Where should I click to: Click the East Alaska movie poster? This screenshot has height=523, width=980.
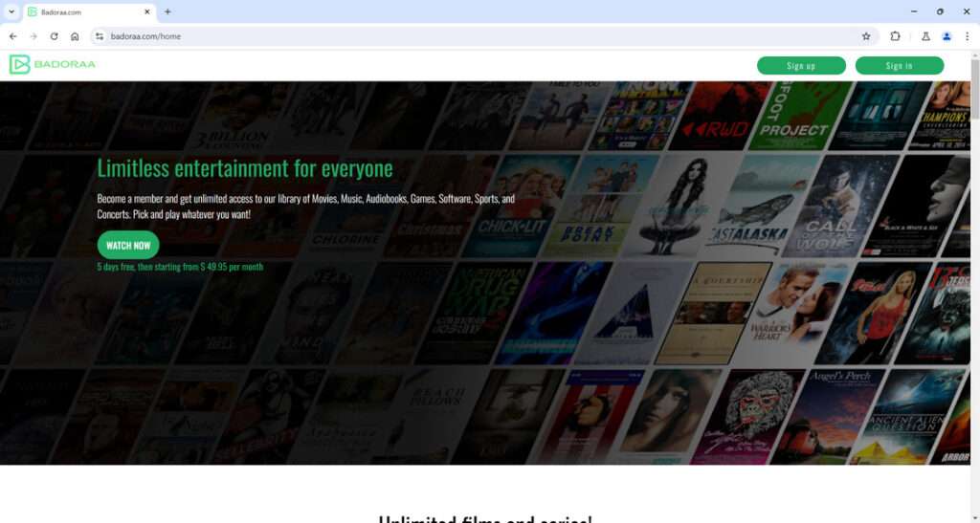761,206
